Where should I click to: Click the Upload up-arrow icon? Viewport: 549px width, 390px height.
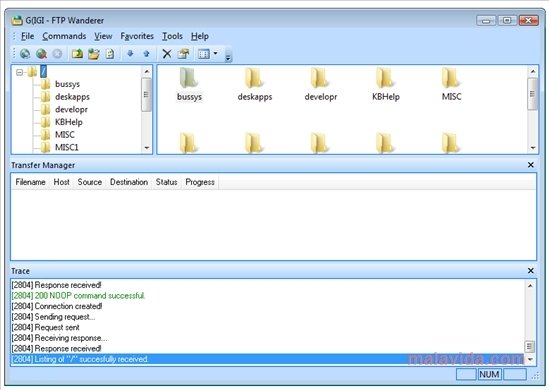pyautogui.click(x=146, y=54)
